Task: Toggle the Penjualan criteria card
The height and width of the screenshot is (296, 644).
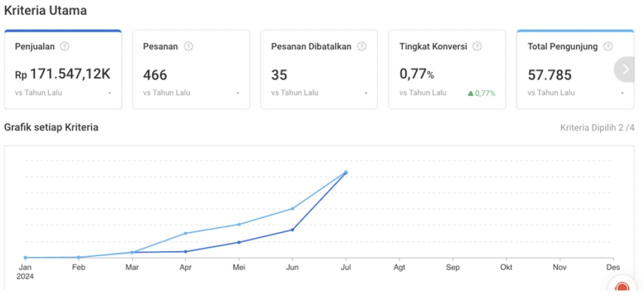Action: [x=63, y=69]
